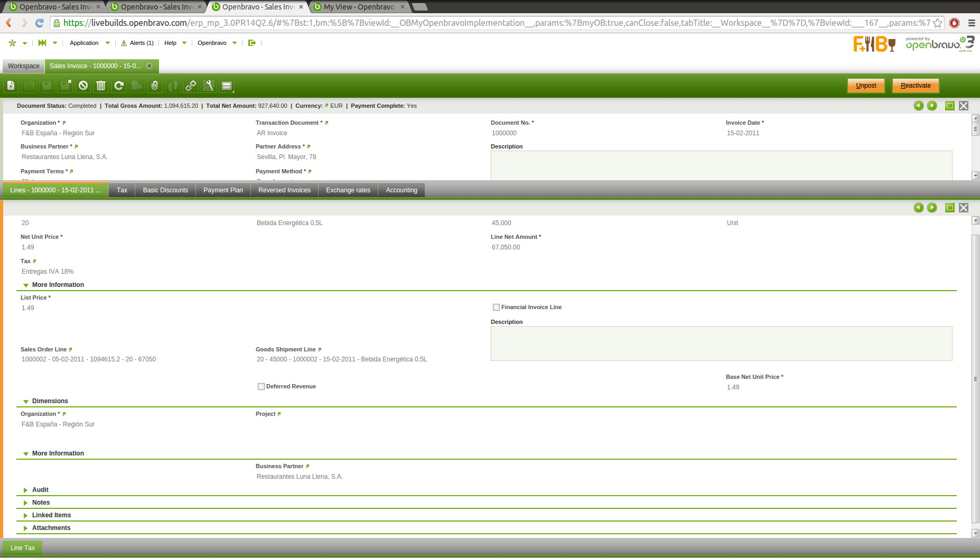Click the chain link toolbar icon
This screenshot has height=558, width=980.
[191, 86]
